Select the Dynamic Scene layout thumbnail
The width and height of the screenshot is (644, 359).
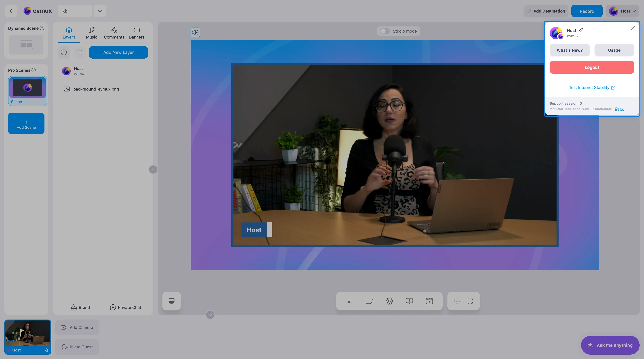coord(26,45)
